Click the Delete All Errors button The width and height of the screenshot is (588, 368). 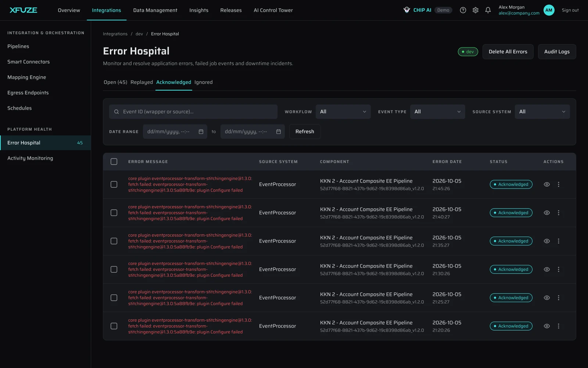508,52
